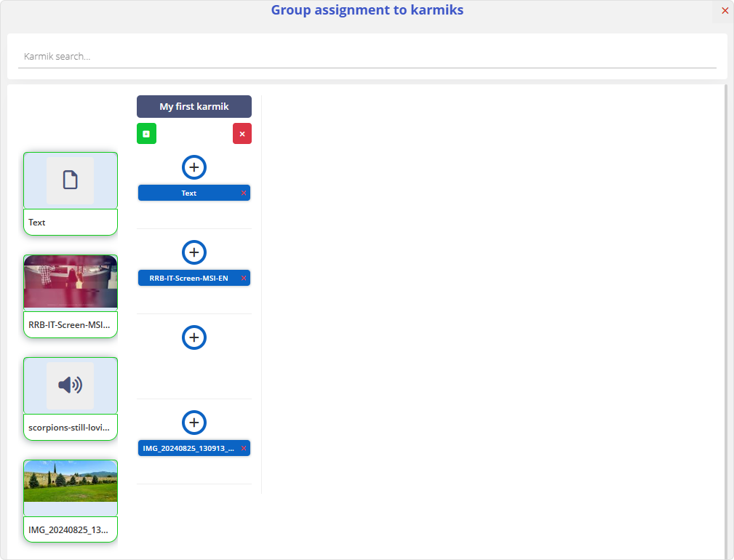Click the My first karmik header button
734x560 pixels.
click(194, 106)
